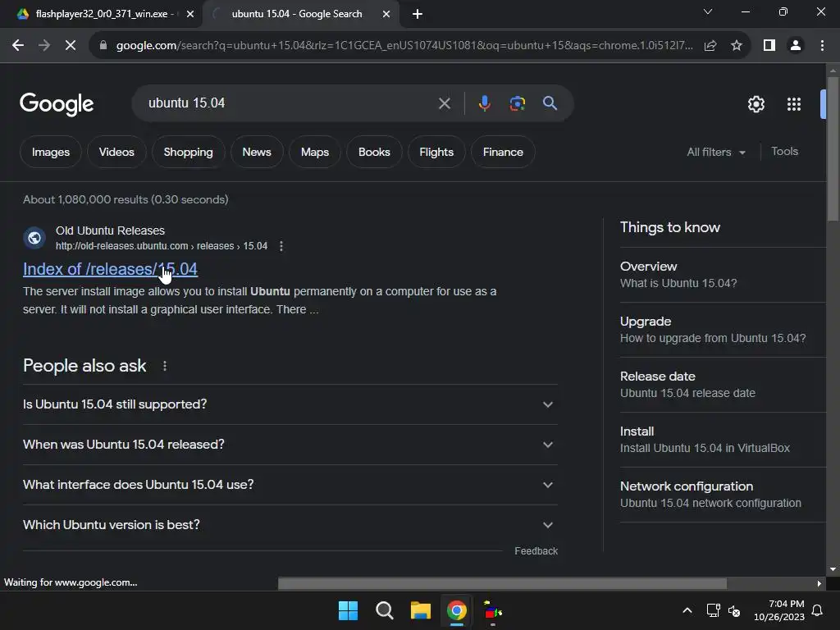Open People also ask options menu
The image size is (840, 630).
pos(164,366)
